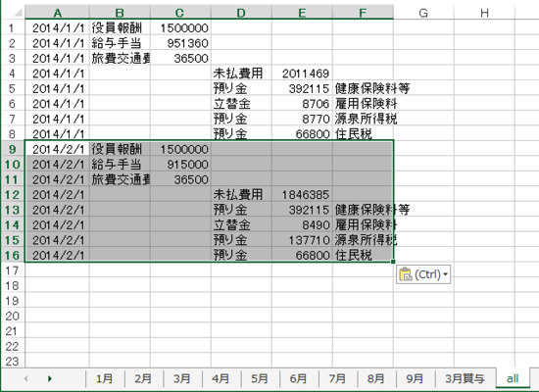Open the Paste Options (Ctrl) dropdown
Image resolution: width=539 pixels, height=392 pixels.
coord(423,274)
